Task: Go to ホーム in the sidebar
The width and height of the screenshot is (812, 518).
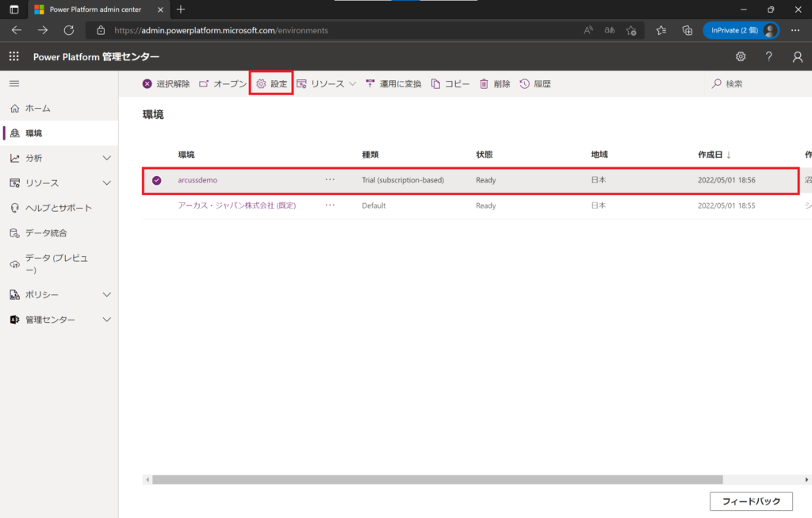Action: [37, 108]
